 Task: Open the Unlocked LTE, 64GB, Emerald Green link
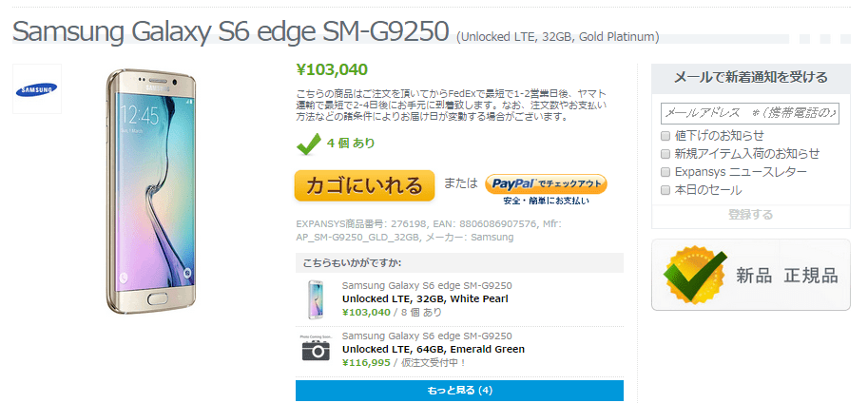[x=433, y=349]
